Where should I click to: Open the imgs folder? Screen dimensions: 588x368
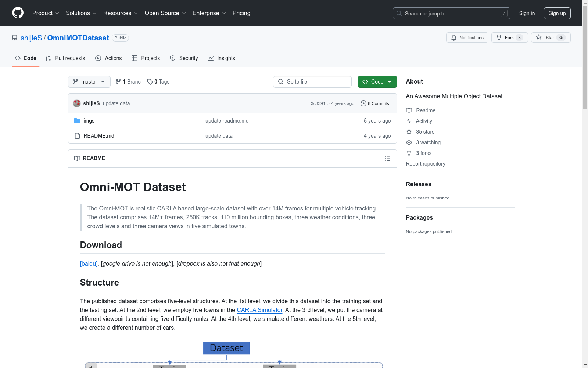click(x=89, y=121)
